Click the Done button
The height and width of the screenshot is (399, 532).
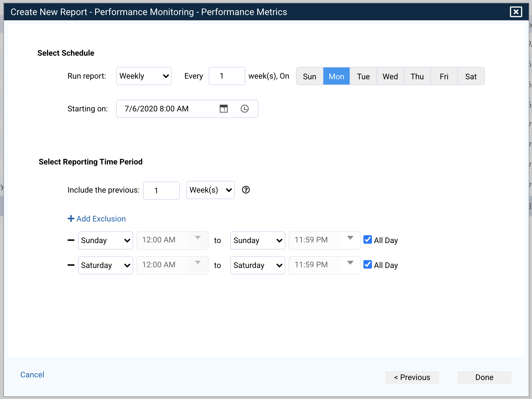[x=484, y=377]
